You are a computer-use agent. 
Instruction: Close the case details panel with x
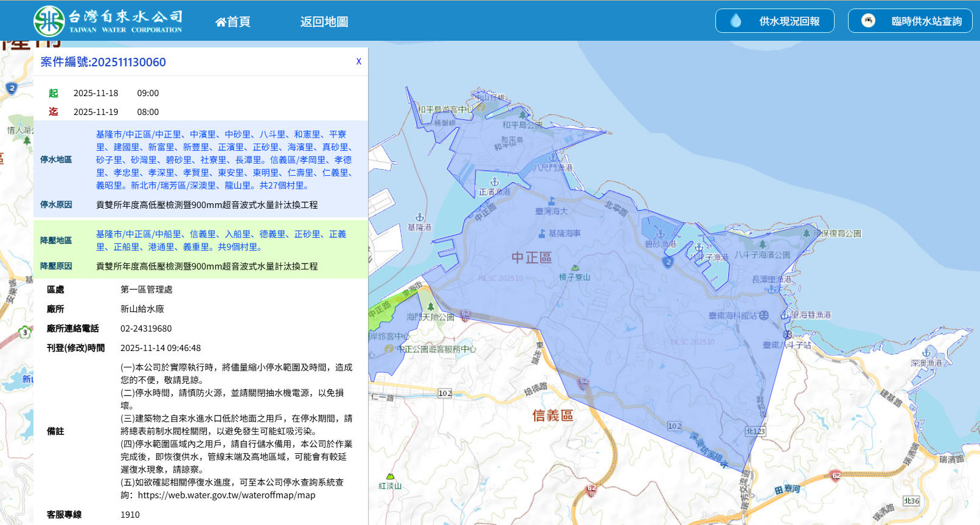[359, 61]
